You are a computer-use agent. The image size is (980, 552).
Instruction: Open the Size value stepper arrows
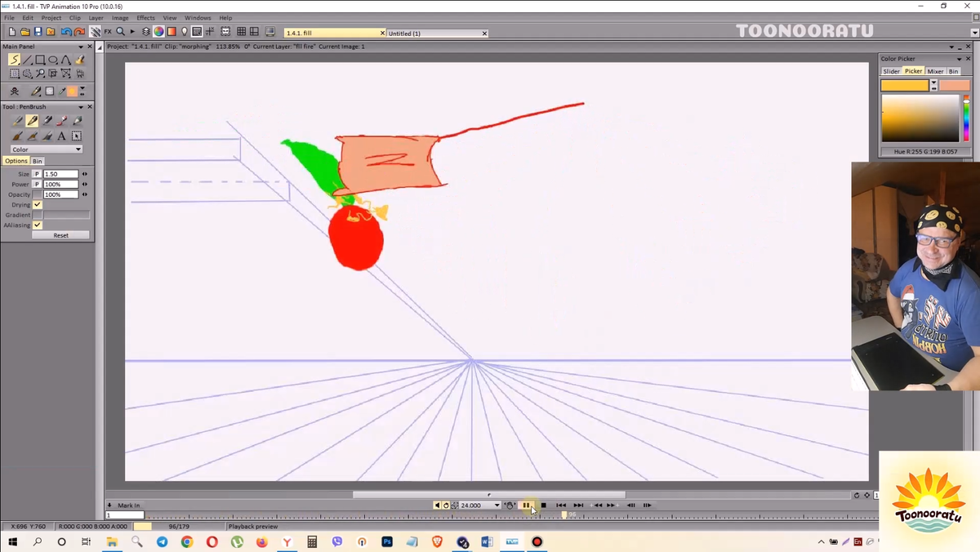tap(85, 174)
